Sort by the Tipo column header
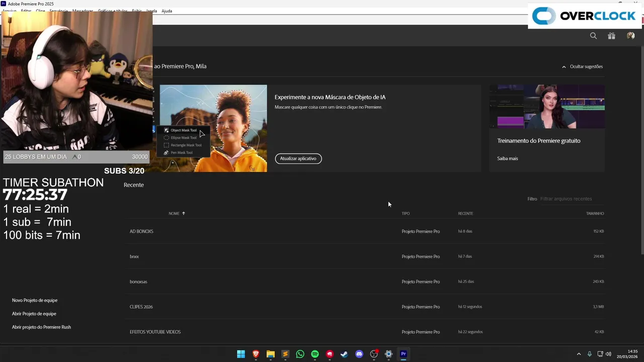 [x=406, y=213]
